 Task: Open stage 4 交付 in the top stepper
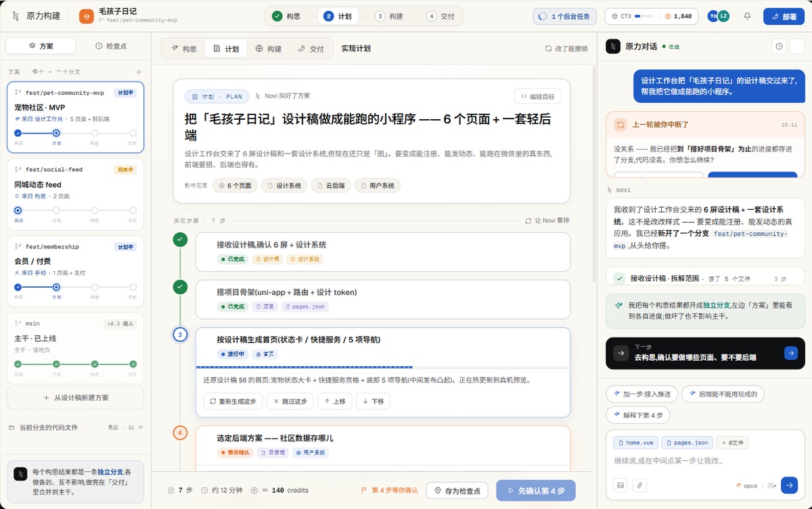pos(441,16)
